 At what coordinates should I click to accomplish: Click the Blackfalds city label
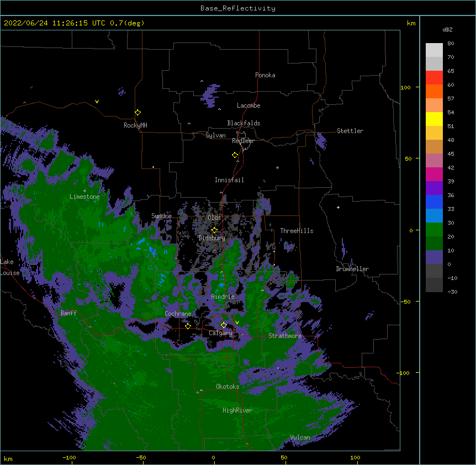click(x=244, y=123)
